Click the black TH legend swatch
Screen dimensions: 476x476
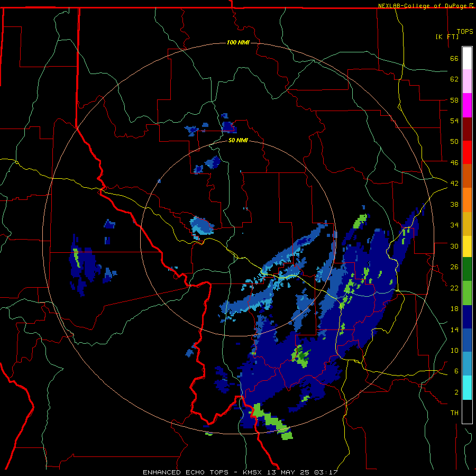[x=467, y=411]
